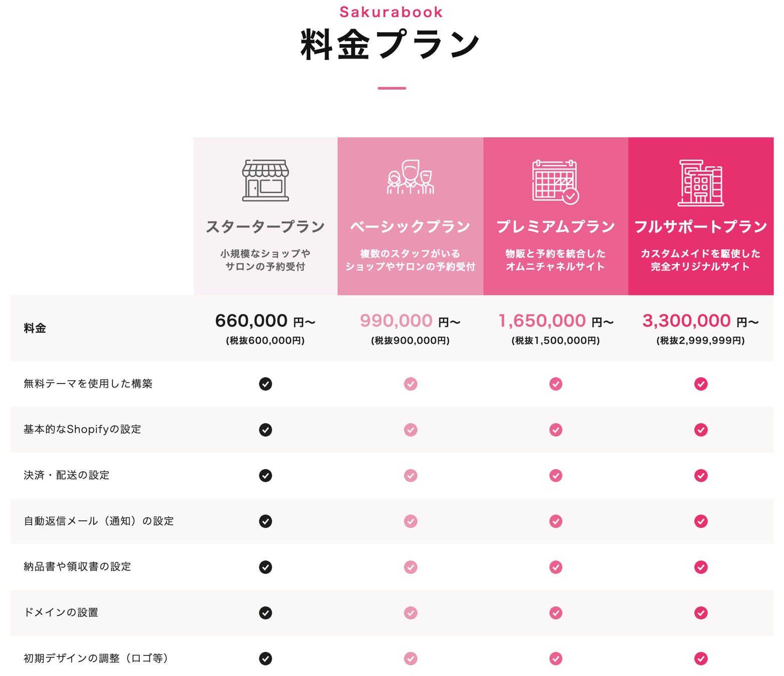Click the storefront icon for Starter plan
Screen dimensions: 784x676
[x=265, y=180]
